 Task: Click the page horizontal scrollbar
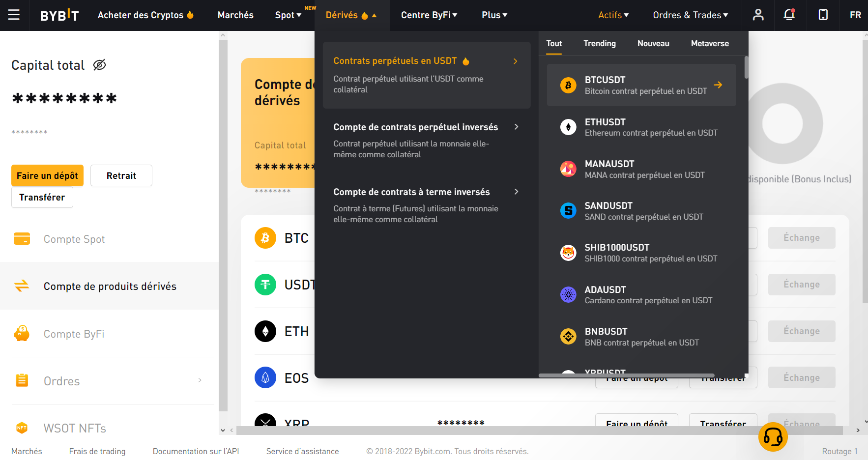(x=540, y=431)
